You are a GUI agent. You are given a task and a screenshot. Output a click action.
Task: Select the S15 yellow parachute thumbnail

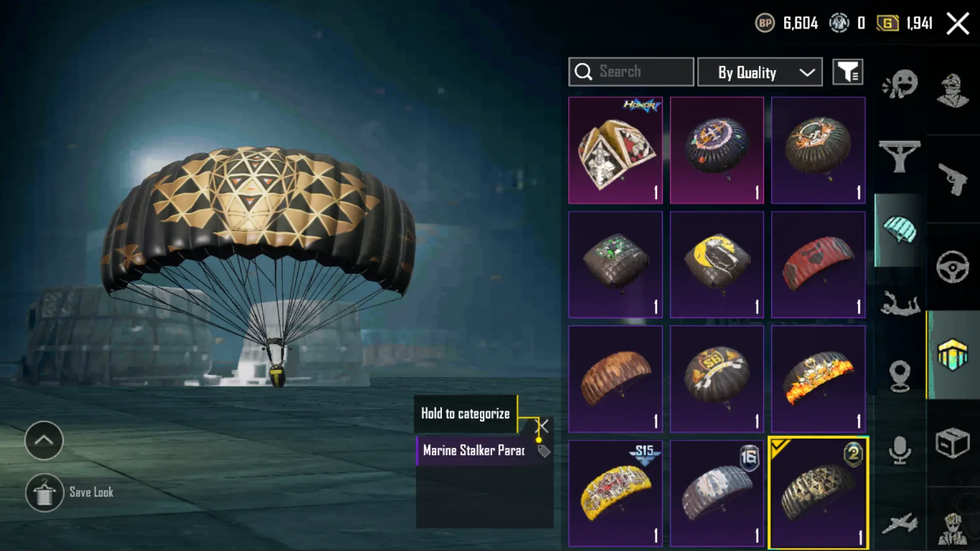[x=616, y=493]
